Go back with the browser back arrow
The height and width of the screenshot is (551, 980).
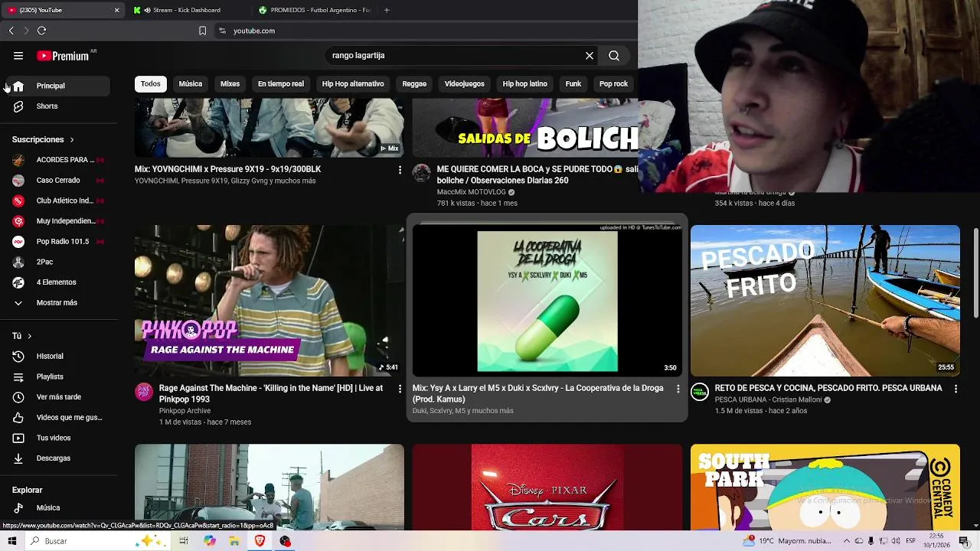pyautogui.click(x=11, y=31)
